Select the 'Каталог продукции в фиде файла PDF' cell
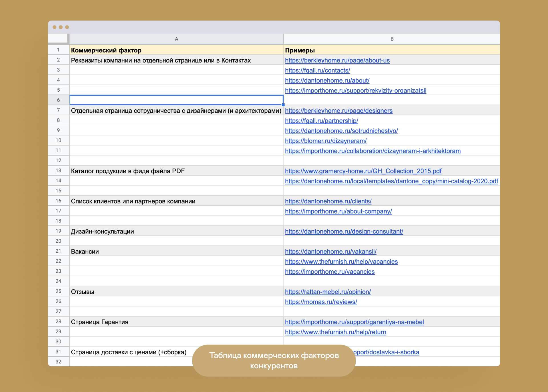 coord(176,171)
